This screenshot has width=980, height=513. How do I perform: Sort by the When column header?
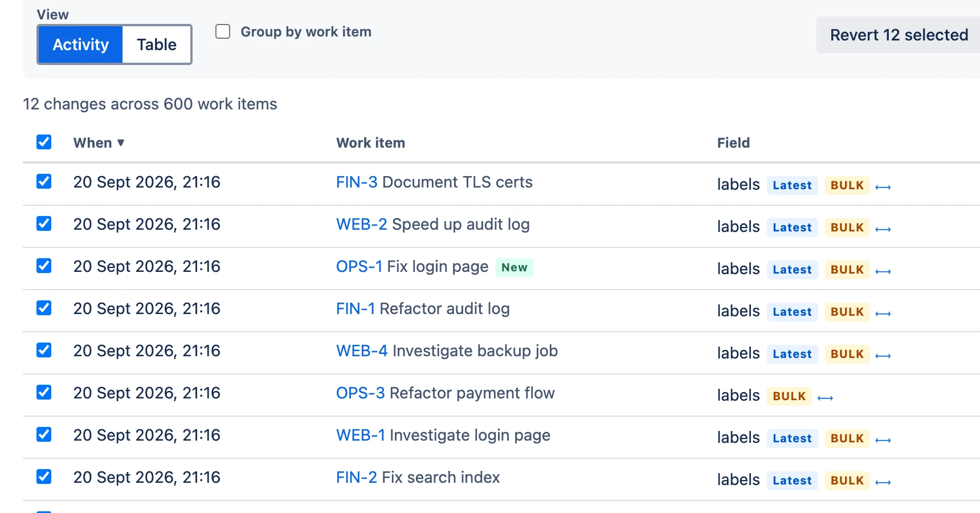pos(99,142)
